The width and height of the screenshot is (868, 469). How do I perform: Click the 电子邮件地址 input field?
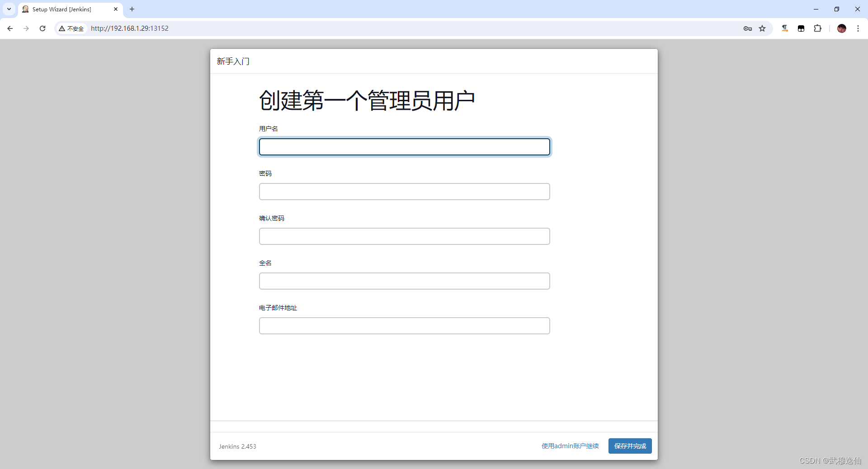pos(405,326)
